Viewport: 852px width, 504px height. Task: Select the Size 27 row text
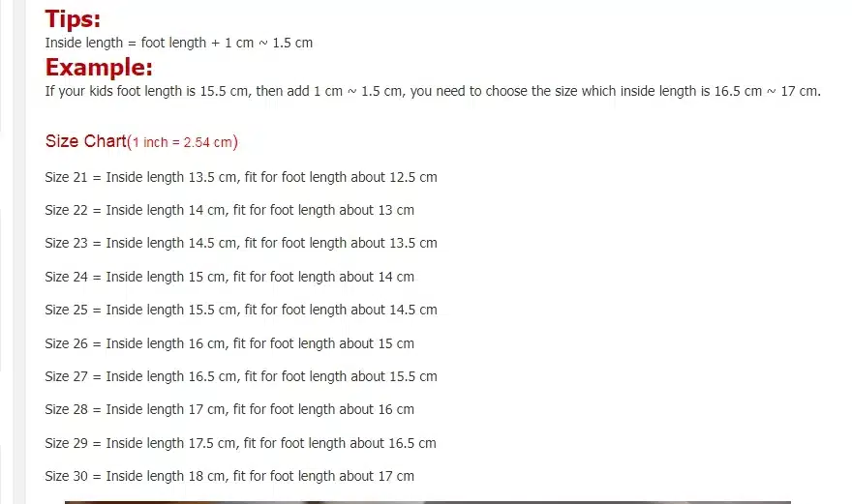(x=241, y=377)
